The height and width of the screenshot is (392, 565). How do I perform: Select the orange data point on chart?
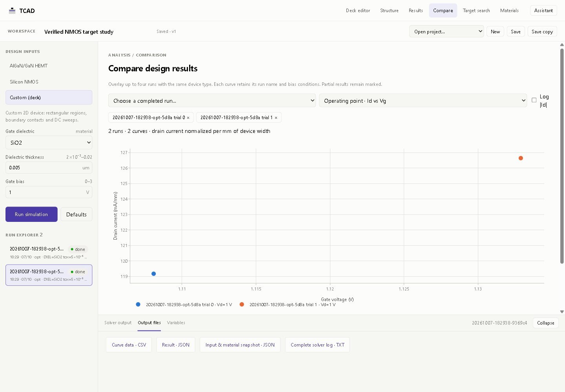tap(521, 158)
